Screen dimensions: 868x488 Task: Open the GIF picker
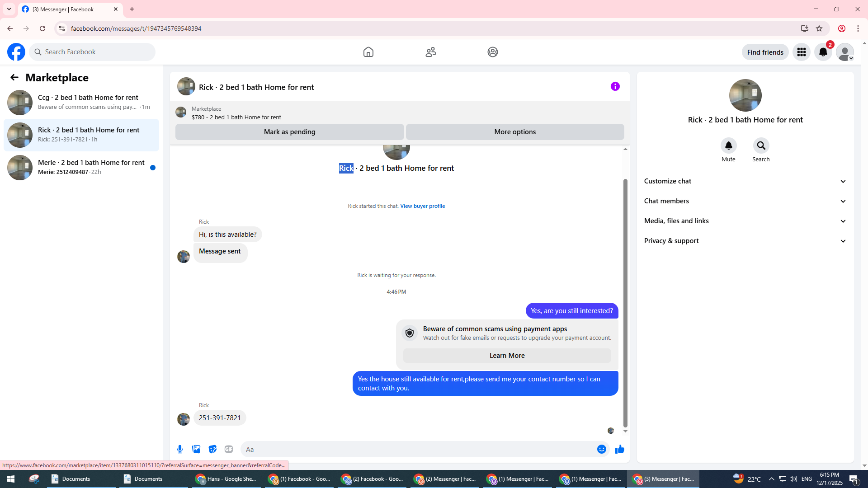pyautogui.click(x=229, y=449)
